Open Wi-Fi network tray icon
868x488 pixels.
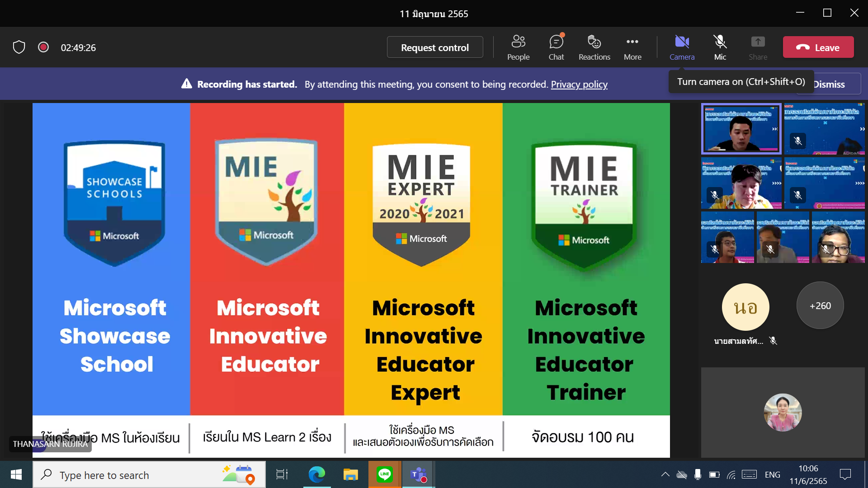click(x=731, y=474)
